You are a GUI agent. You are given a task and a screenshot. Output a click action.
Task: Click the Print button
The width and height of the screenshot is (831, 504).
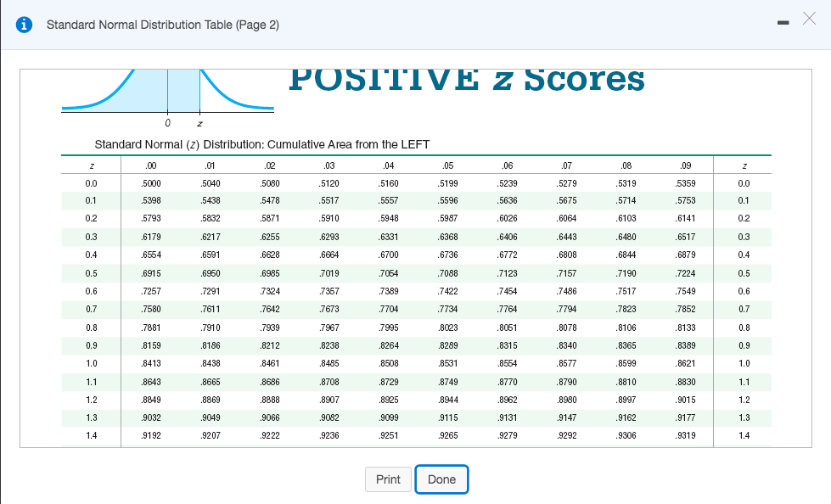(388, 479)
